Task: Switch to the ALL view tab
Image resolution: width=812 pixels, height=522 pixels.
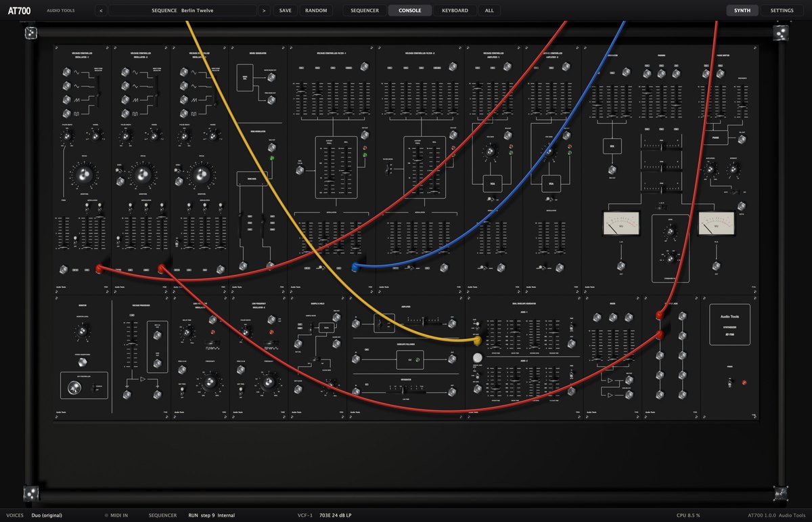Action: coord(489,10)
